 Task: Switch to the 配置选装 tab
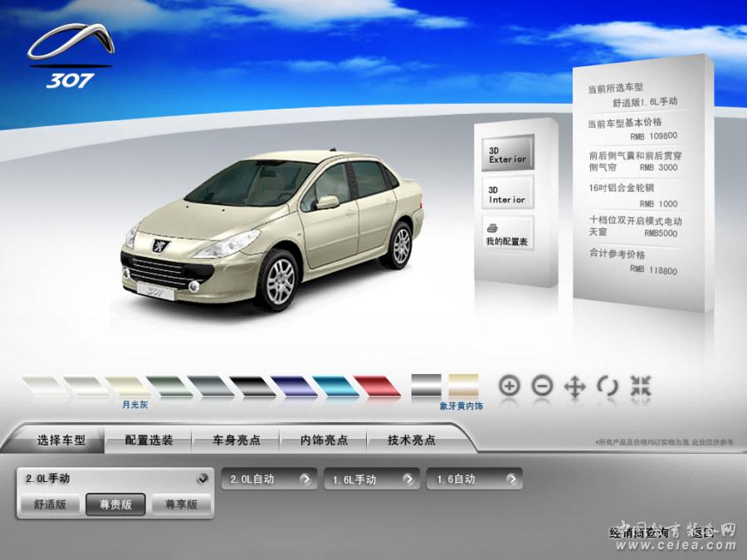[149, 441]
